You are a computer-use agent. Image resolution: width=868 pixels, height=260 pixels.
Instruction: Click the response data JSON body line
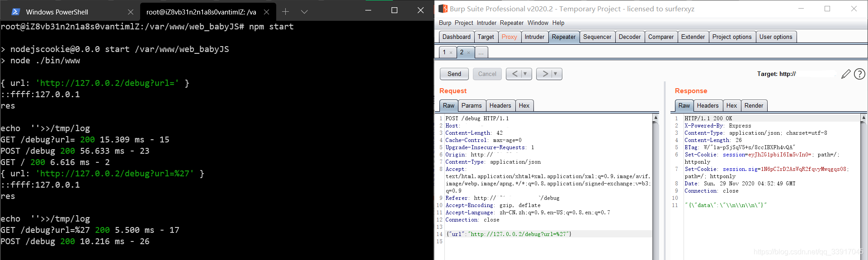[725, 205]
